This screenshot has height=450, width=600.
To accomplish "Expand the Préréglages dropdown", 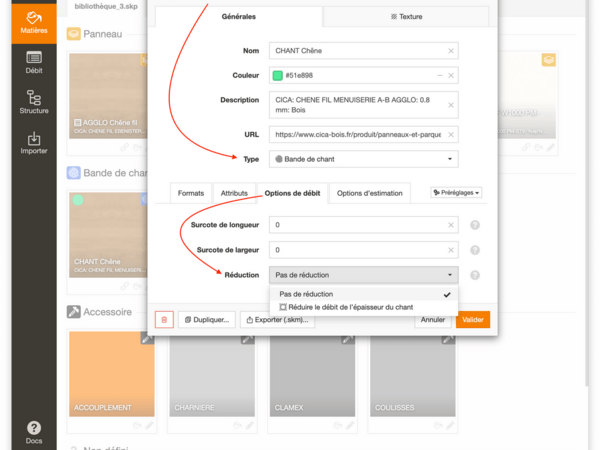I will tap(456, 192).
